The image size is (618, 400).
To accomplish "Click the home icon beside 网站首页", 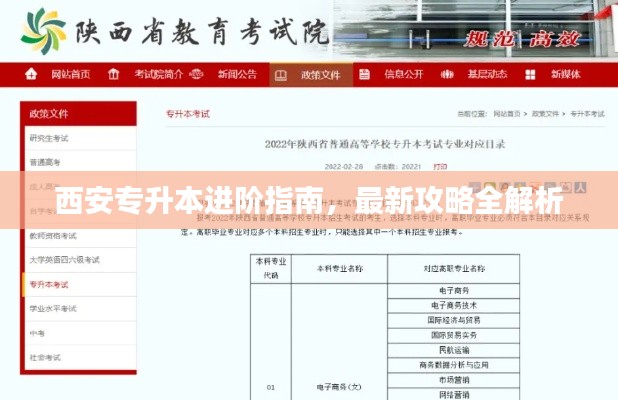I will click(x=31, y=75).
